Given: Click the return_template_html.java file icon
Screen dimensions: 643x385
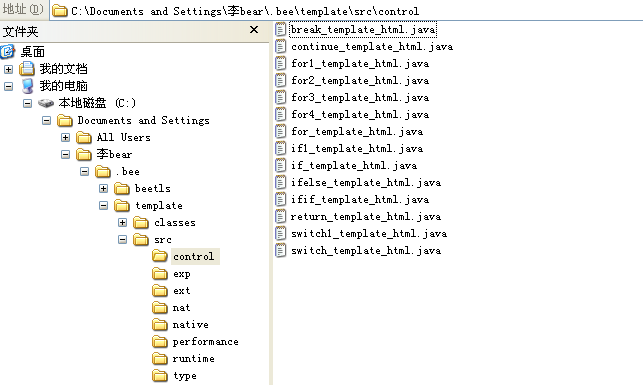Looking at the screenshot, I should coord(280,216).
